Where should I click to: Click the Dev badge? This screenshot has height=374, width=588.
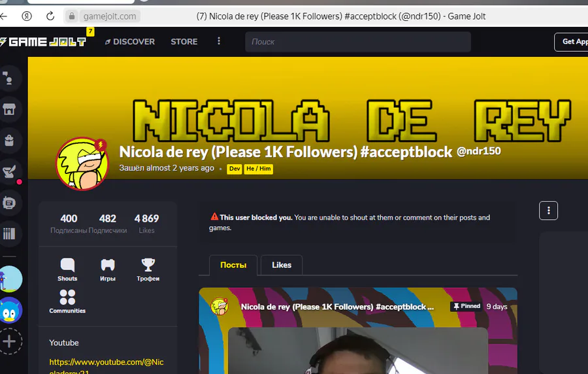pyautogui.click(x=235, y=169)
